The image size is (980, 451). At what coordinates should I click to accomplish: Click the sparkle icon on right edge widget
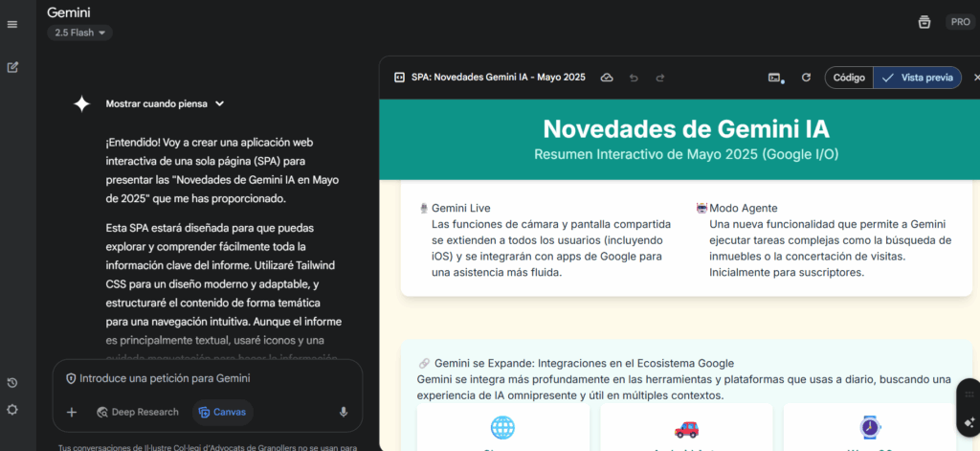click(970, 422)
